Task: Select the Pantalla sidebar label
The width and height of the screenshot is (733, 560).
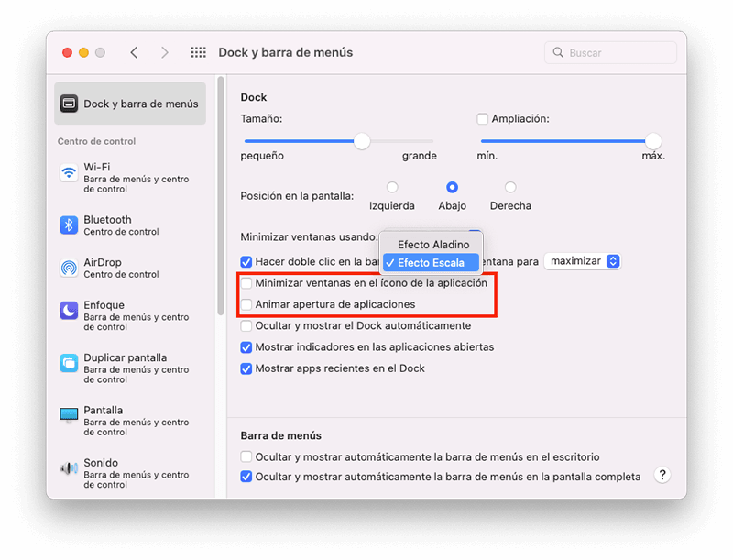Action: pos(103,410)
